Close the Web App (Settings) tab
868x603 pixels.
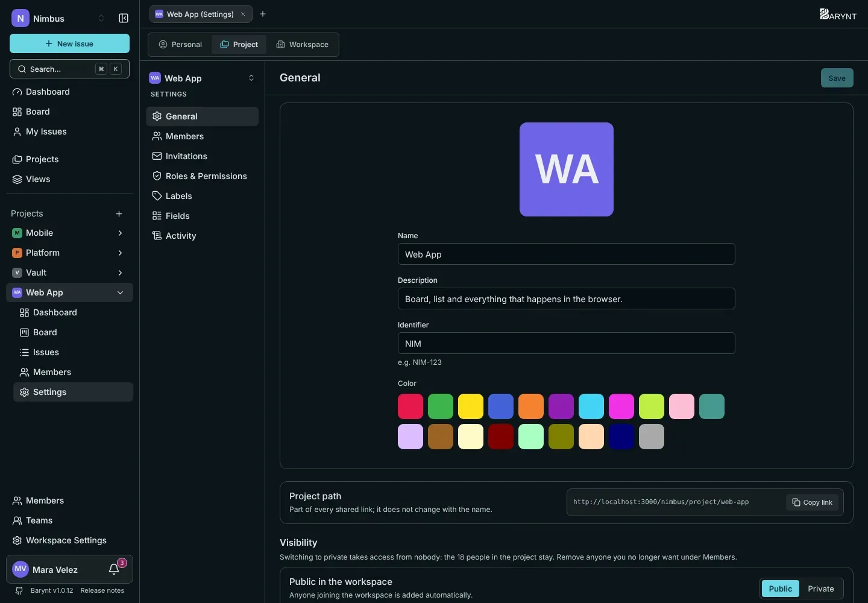(x=244, y=14)
